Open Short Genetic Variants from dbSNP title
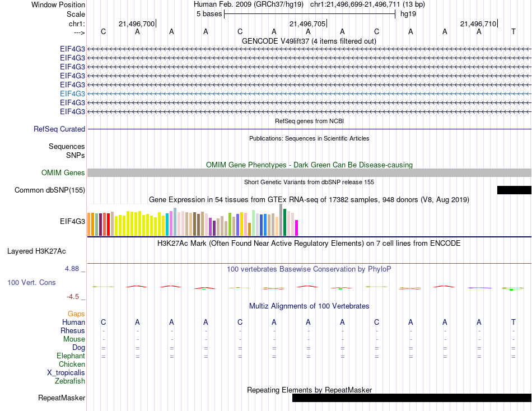Viewport: 532px width, 411px height. [309, 182]
